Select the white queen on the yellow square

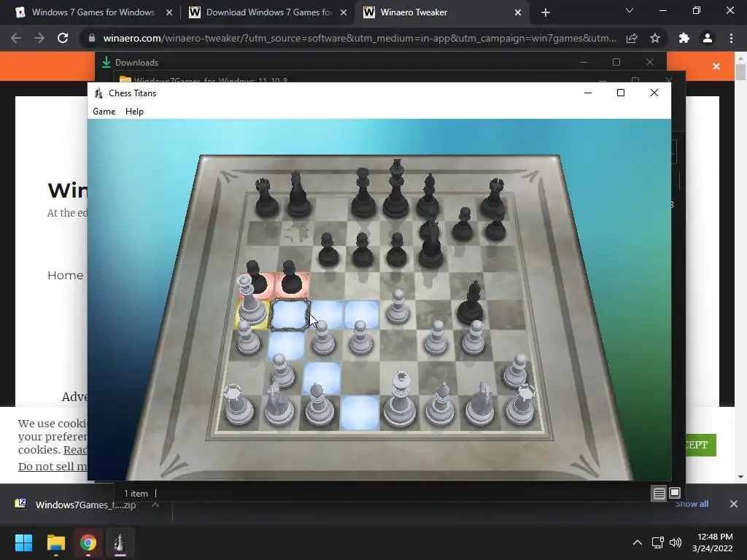pyautogui.click(x=251, y=303)
